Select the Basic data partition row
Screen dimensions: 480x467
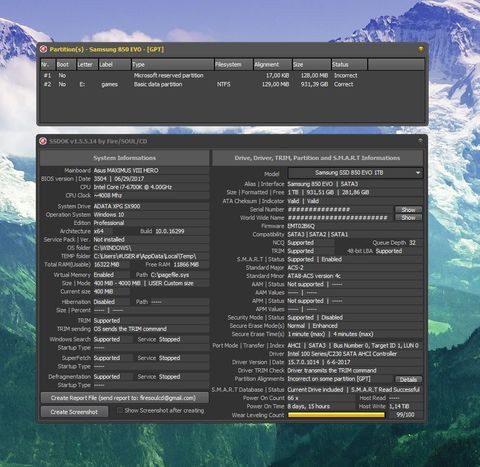[232, 84]
